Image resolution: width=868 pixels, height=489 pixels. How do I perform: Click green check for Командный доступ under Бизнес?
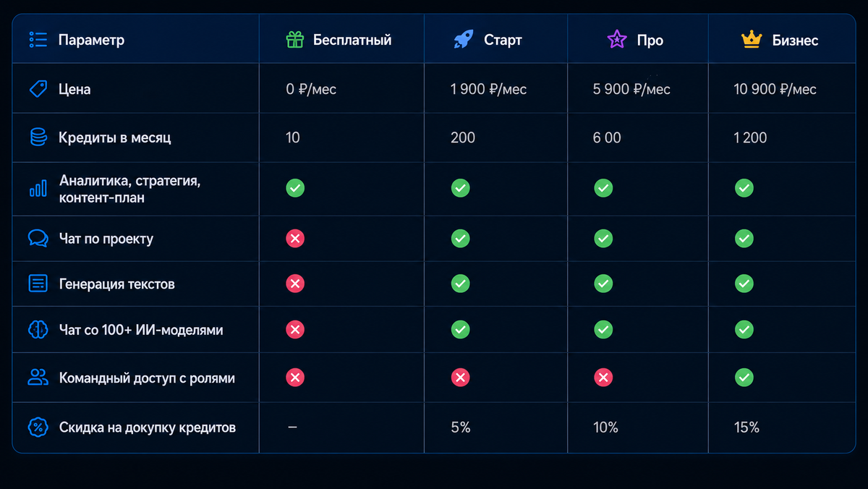(x=744, y=377)
